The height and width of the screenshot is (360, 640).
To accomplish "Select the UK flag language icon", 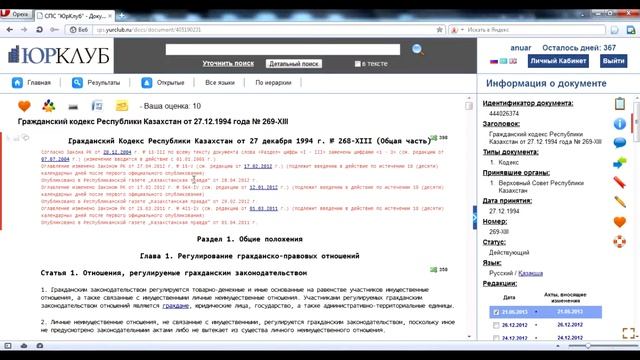I will point(513,61).
